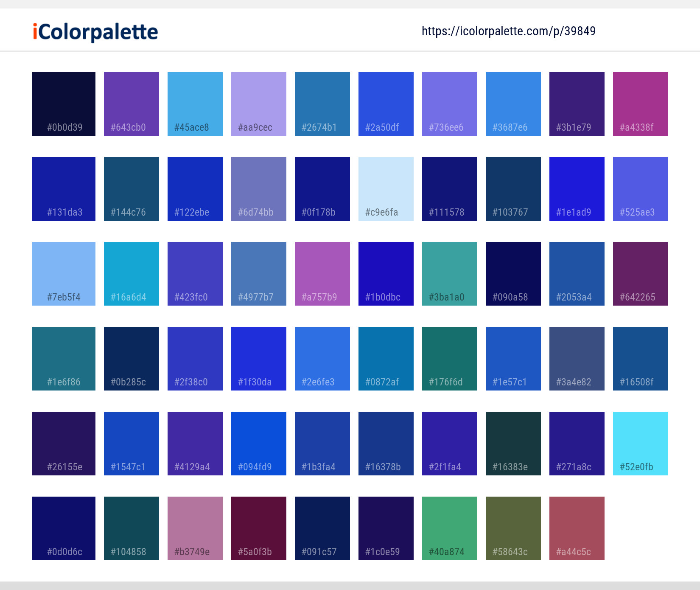Click the pink swatch #b3749e
700x590 pixels.
click(x=195, y=528)
